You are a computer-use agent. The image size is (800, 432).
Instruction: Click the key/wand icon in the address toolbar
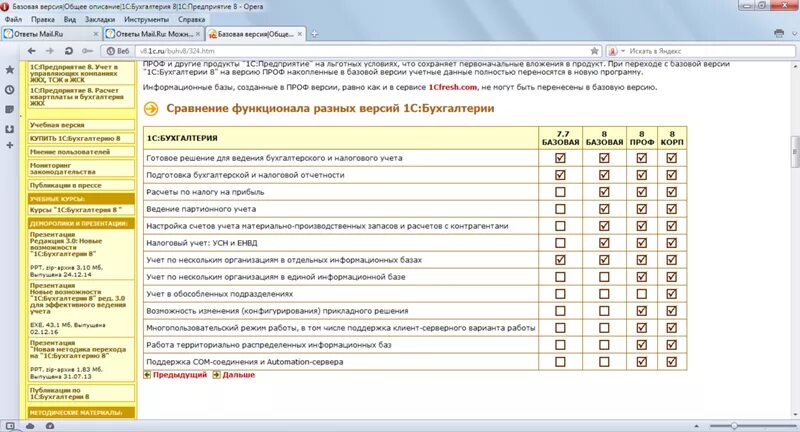click(x=88, y=51)
